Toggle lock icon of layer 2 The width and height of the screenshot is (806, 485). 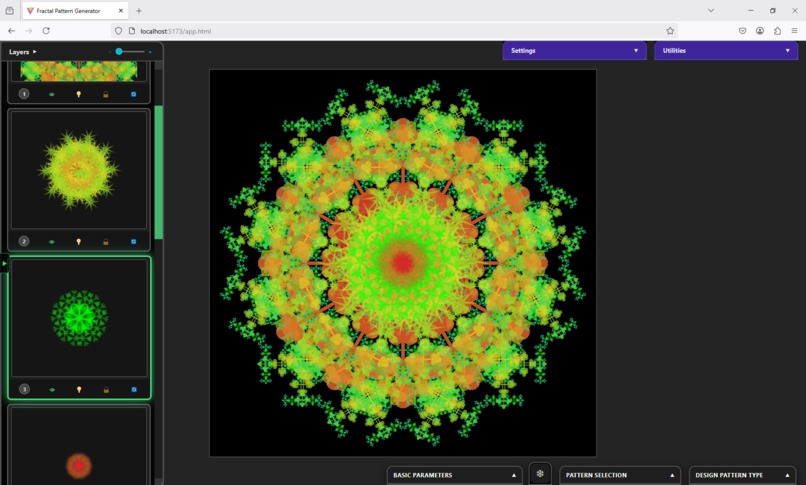(x=106, y=241)
